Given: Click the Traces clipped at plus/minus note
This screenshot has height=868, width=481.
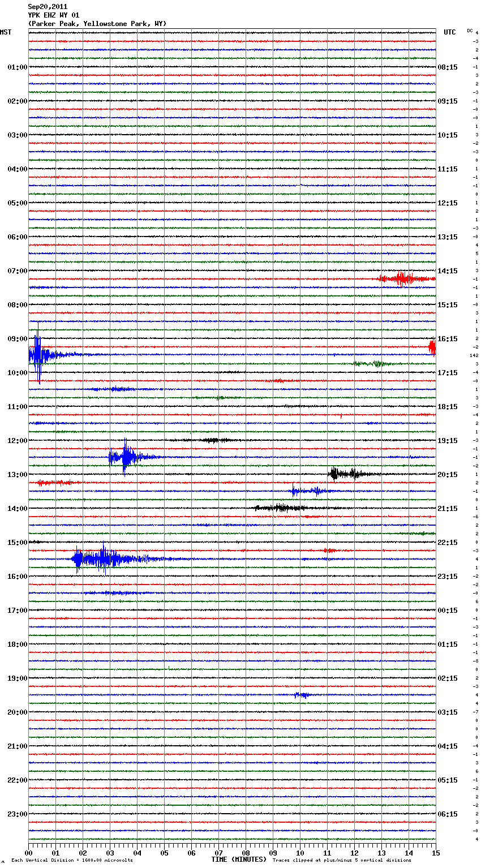Looking at the screenshot, I should coord(342,861).
